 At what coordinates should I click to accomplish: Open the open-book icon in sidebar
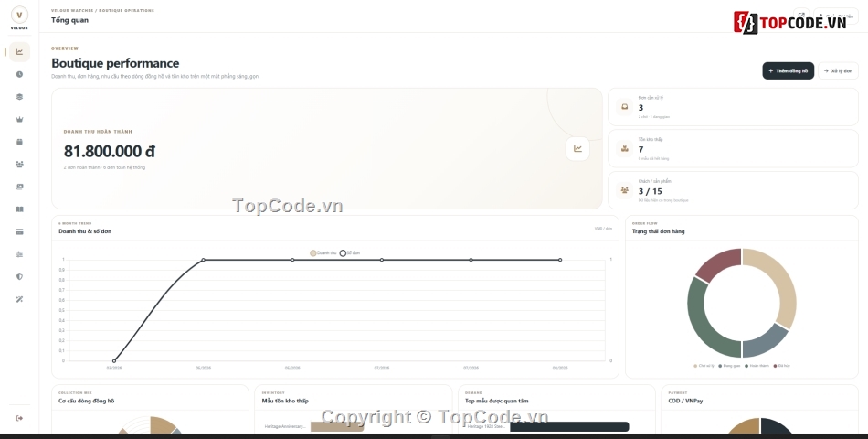19,209
